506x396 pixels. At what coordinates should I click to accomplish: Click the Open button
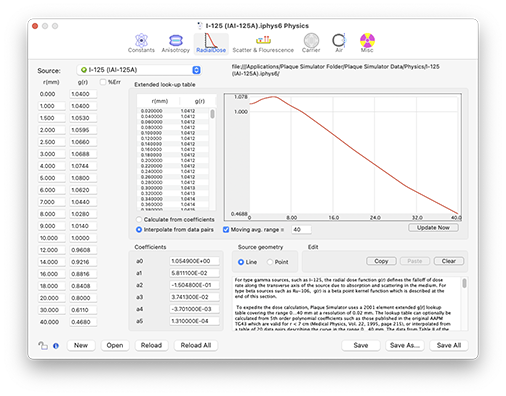(x=115, y=345)
